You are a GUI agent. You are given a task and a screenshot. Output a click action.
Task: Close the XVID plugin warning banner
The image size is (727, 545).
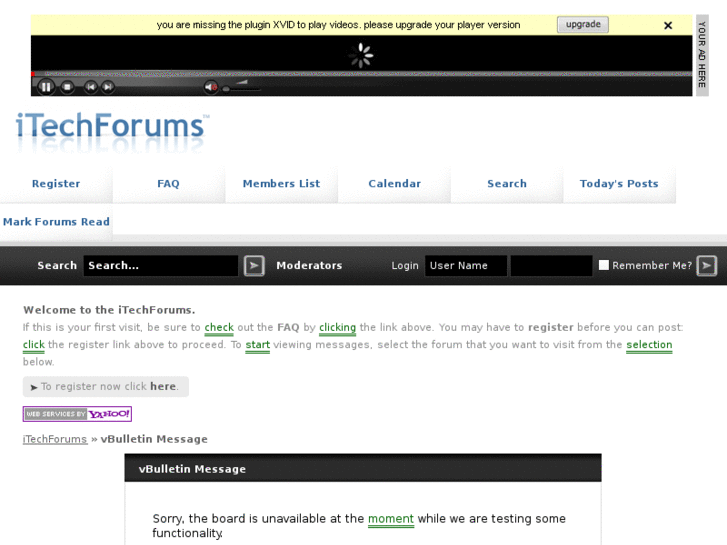click(x=668, y=25)
